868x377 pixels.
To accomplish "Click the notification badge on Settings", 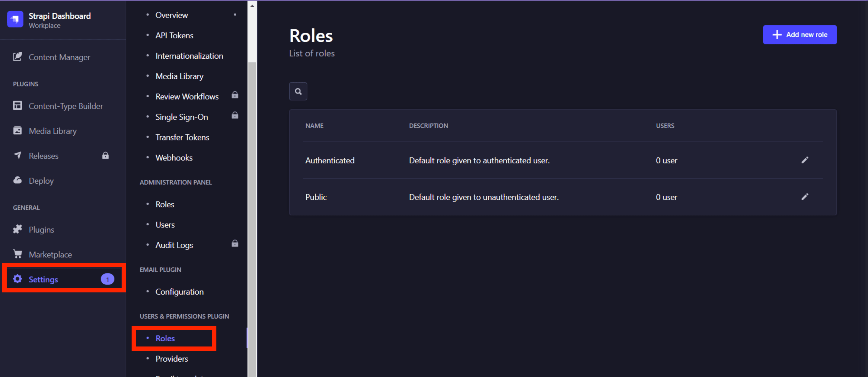I will pyautogui.click(x=107, y=279).
